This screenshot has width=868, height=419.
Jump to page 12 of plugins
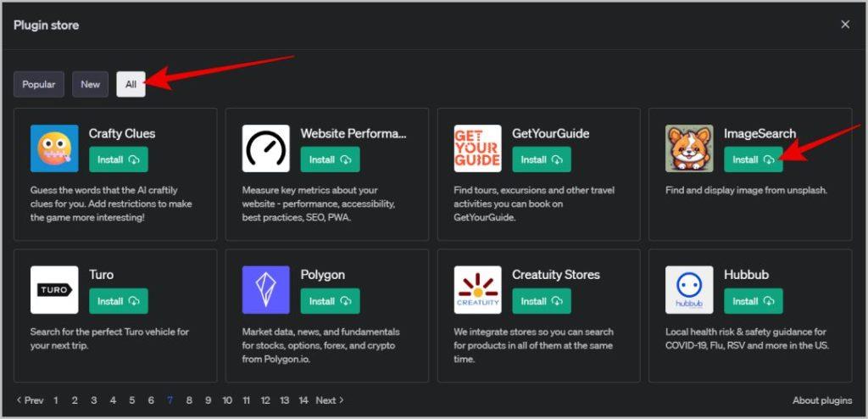click(265, 400)
